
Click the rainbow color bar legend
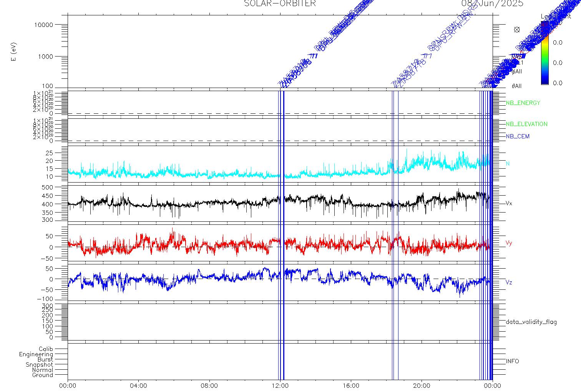click(544, 53)
